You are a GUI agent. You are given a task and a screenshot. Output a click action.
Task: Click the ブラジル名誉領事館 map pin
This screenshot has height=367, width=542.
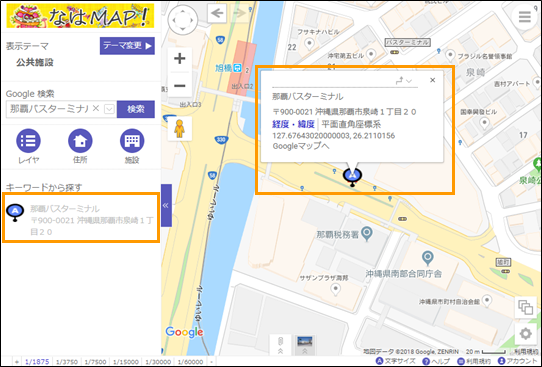tap(450, 55)
